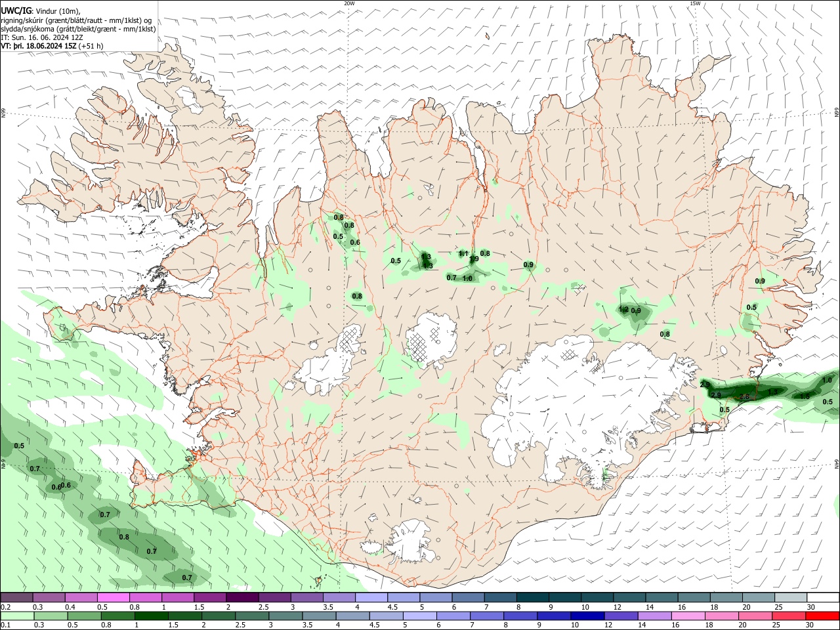Screen dimensions: 840x630
Task: Click the dark teal 8 snow legend swatch
Action: tap(534, 598)
